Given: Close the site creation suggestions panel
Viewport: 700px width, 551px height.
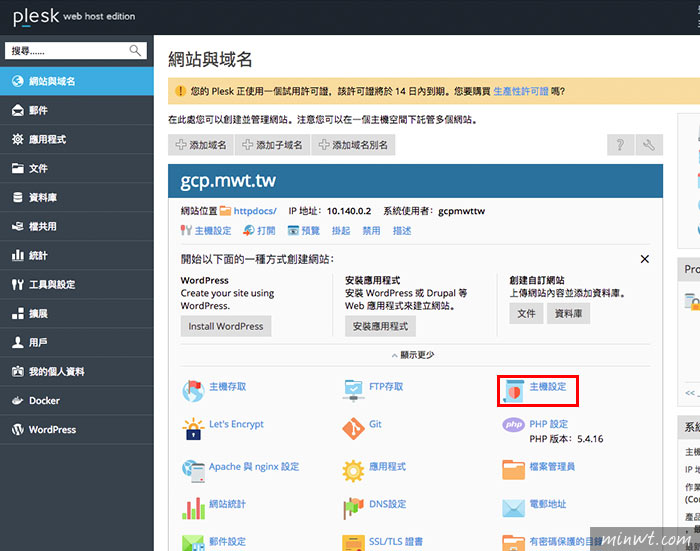Looking at the screenshot, I should [645, 259].
